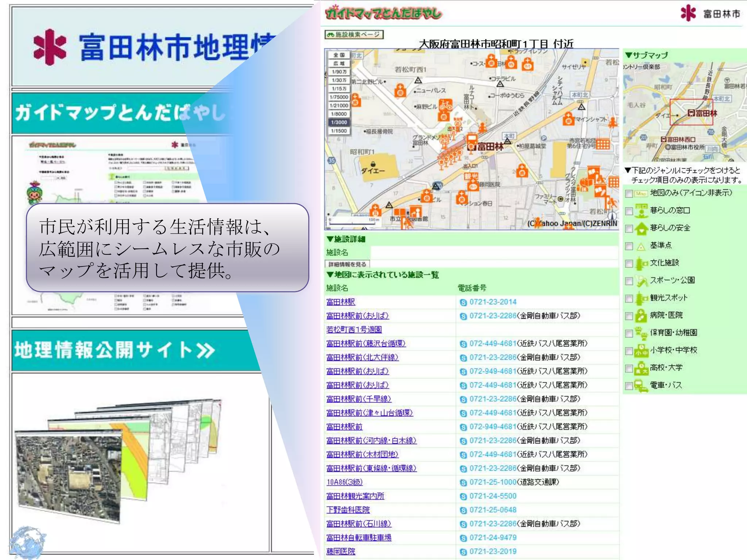Collapse the サブマップ section
The image size is (747, 560).
pos(646,55)
